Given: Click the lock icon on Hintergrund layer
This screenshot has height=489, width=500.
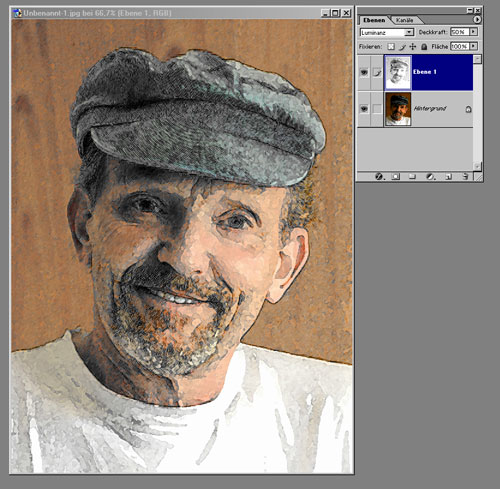Looking at the screenshot, I should tap(468, 109).
